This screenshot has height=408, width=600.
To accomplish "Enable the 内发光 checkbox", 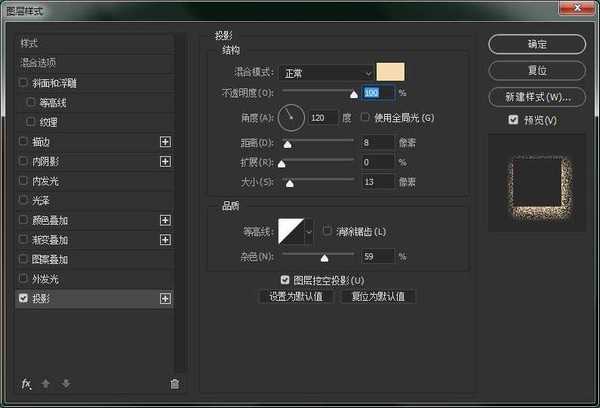I will (23, 180).
